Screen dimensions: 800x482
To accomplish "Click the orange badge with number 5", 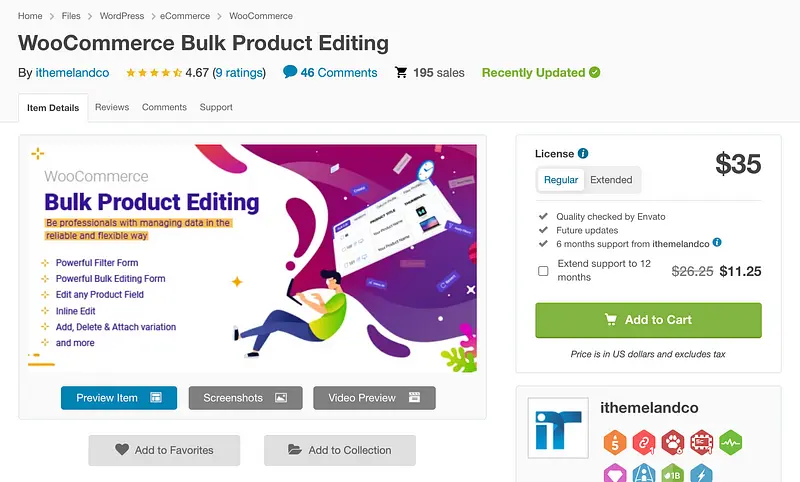I will pyautogui.click(x=614, y=442).
